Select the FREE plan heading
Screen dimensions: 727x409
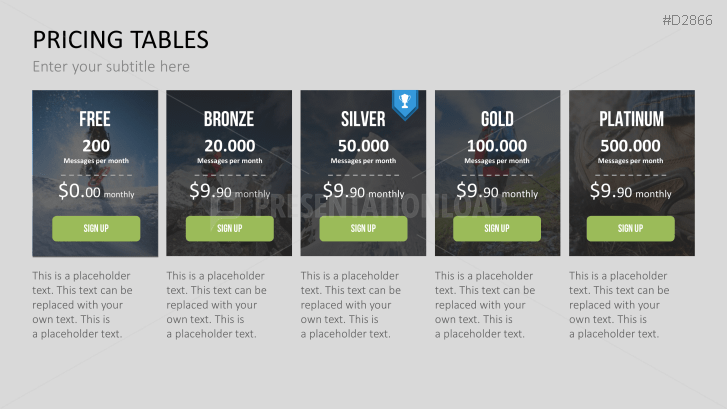click(x=95, y=120)
